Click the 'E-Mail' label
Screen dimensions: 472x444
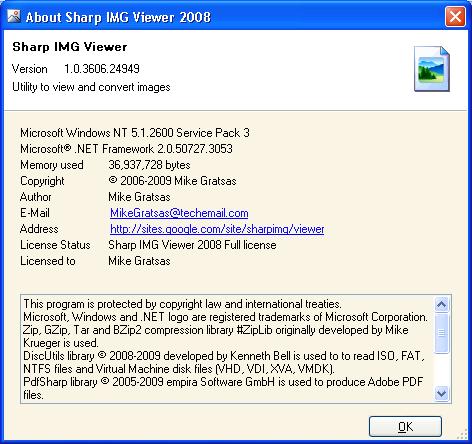[35, 213]
